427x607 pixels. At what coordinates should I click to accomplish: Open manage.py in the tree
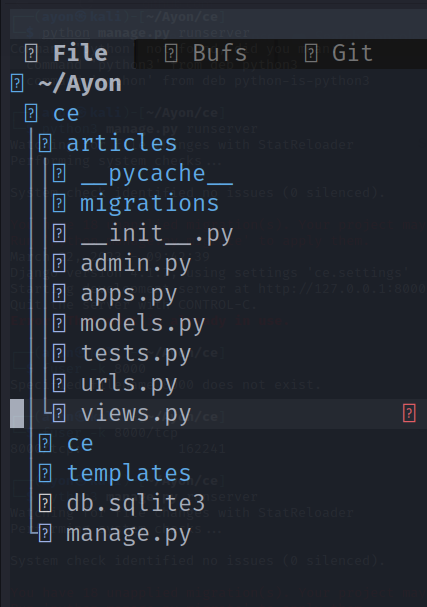[x=129, y=534]
